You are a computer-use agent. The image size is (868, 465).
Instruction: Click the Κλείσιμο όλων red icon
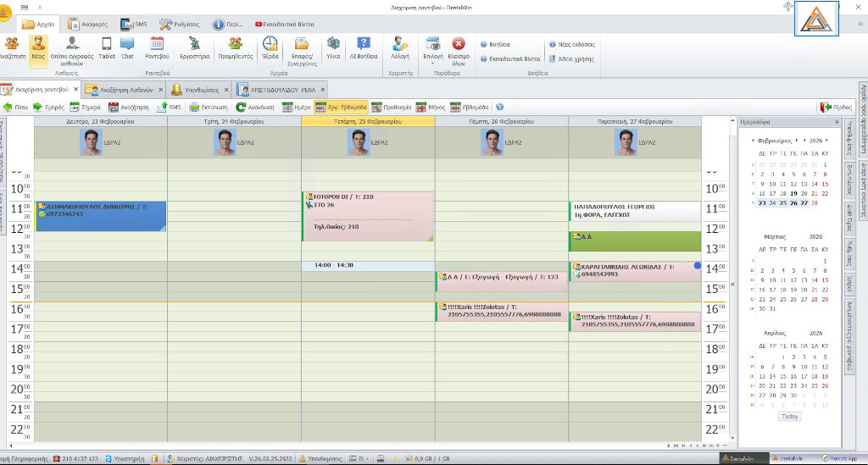[x=458, y=48]
